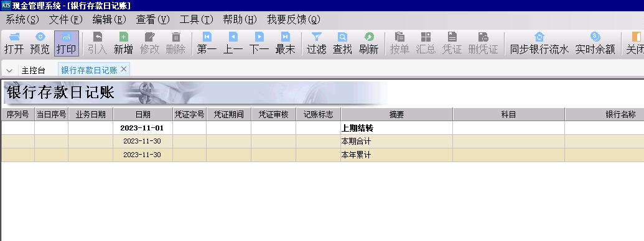Refresh the ledger with 刷新 icon
644x241 pixels.
point(368,43)
